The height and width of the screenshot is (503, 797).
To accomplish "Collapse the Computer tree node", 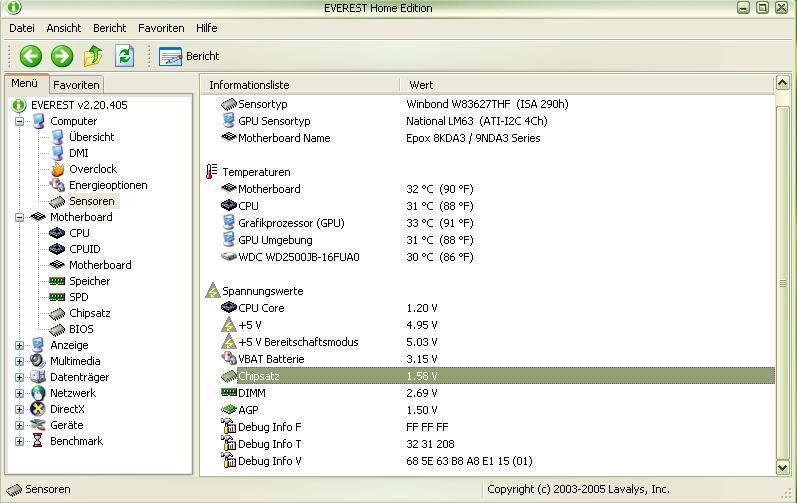I will pos(19,121).
